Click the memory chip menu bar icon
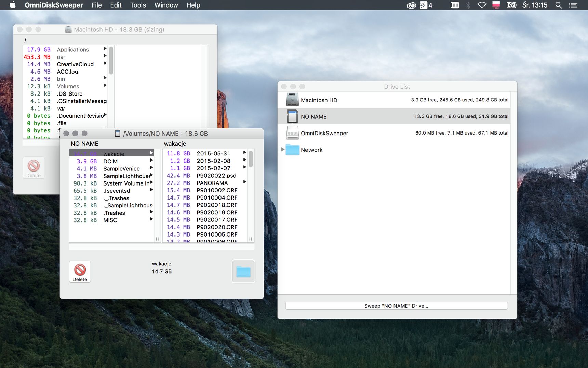 click(x=455, y=5)
